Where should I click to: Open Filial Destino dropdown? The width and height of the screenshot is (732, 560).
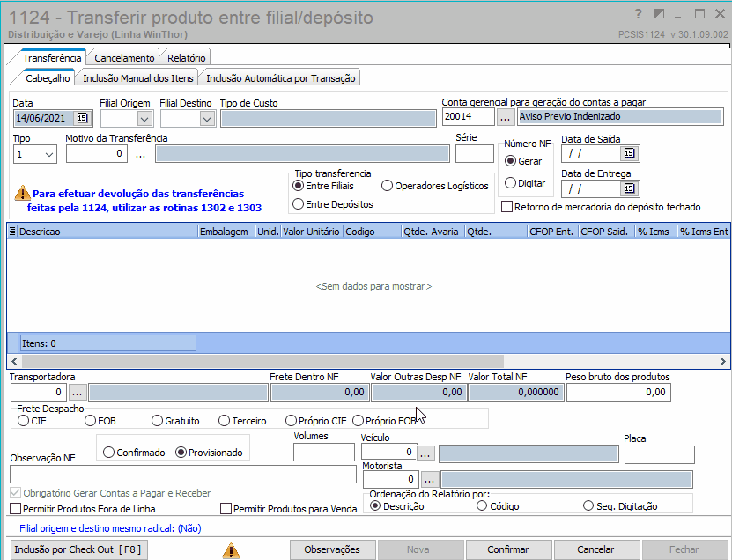207,120
